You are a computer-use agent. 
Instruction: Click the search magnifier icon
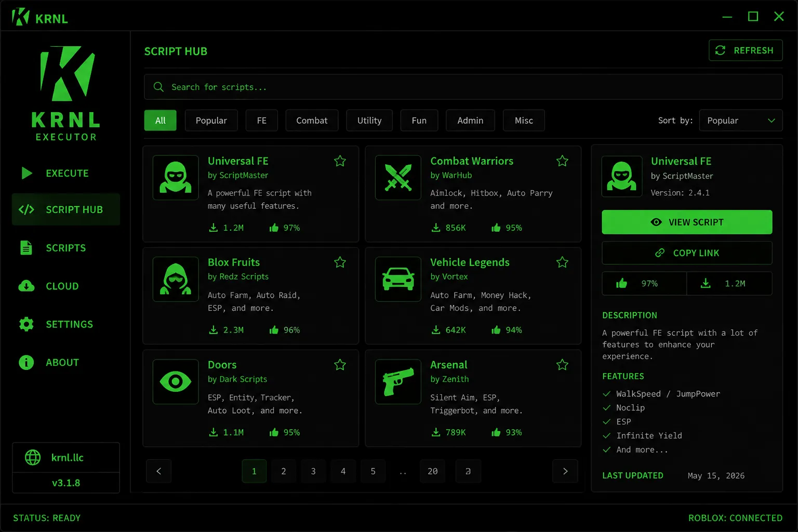pyautogui.click(x=158, y=87)
